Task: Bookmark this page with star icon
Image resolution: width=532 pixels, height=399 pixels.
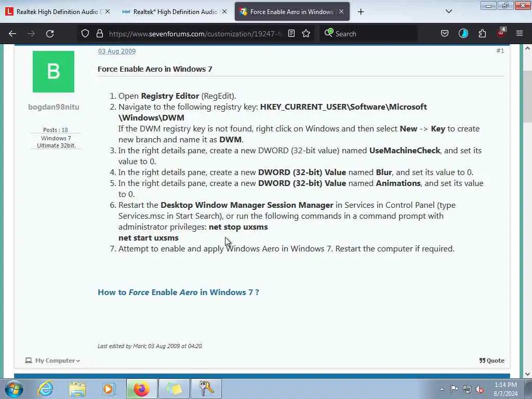Action: pyautogui.click(x=306, y=33)
